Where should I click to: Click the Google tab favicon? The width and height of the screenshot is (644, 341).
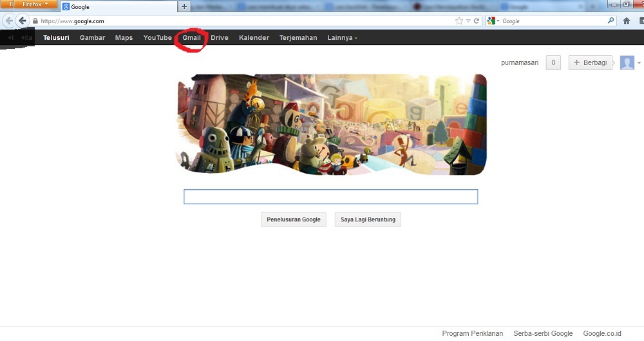pos(66,6)
